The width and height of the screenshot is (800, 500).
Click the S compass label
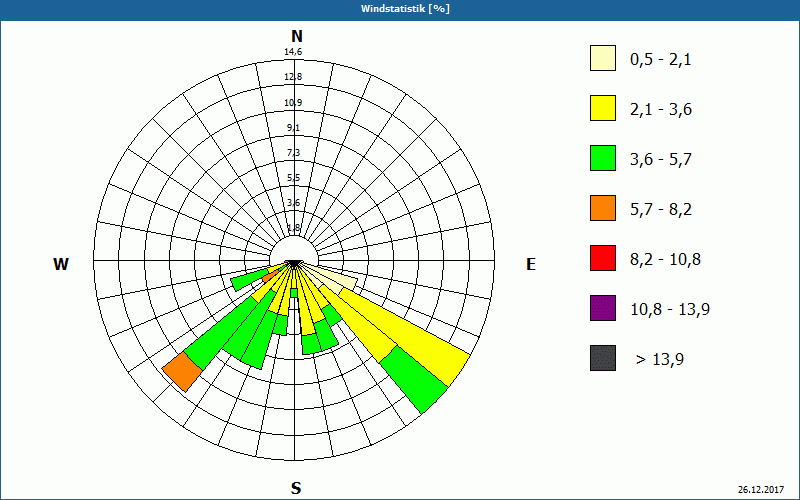296,488
